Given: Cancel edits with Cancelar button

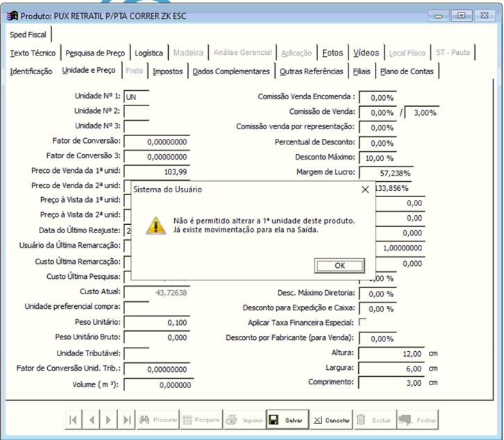Looking at the screenshot, I should [x=331, y=420].
